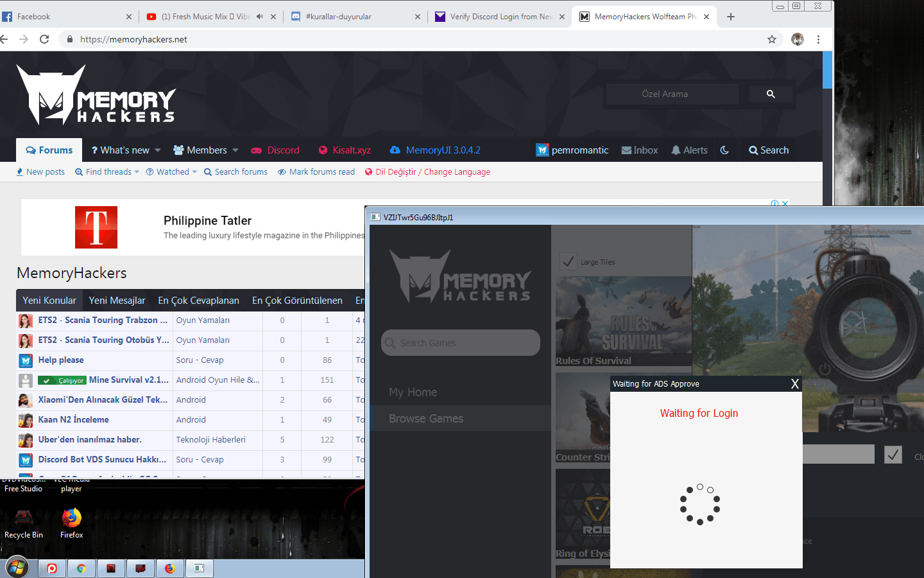
Task: Click the Özel Arama search field
Action: click(x=673, y=94)
